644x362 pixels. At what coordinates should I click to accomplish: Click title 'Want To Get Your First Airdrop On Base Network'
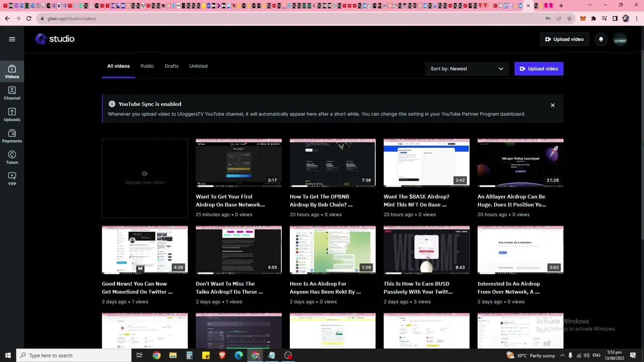tap(230, 201)
